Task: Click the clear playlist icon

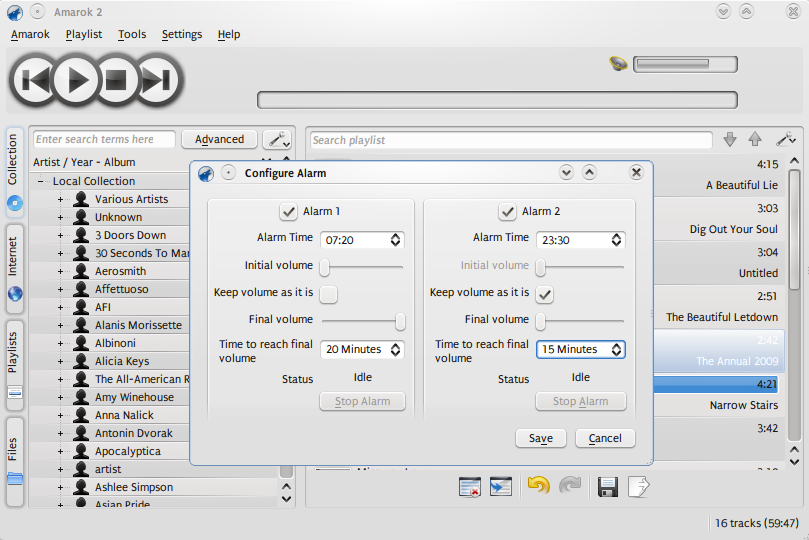Action: click(470, 486)
